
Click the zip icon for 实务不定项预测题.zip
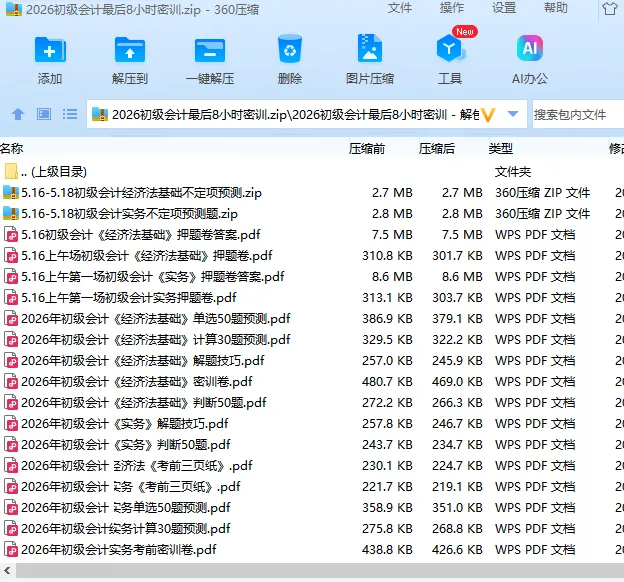[x=11, y=213]
